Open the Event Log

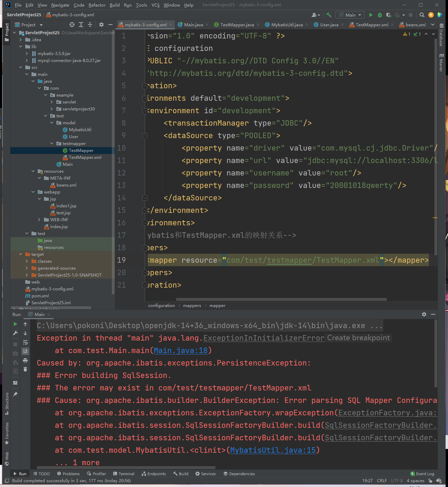(x=422, y=474)
